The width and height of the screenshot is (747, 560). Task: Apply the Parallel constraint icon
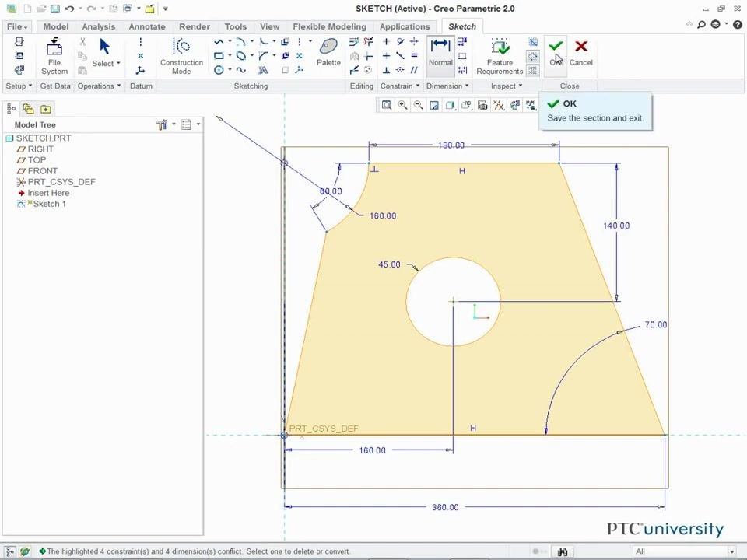point(414,70)
